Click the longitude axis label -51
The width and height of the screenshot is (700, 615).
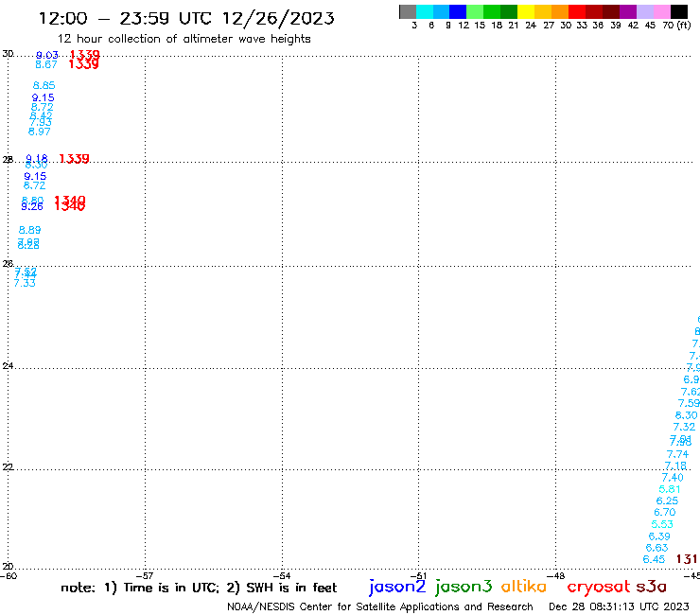point(419,576)
